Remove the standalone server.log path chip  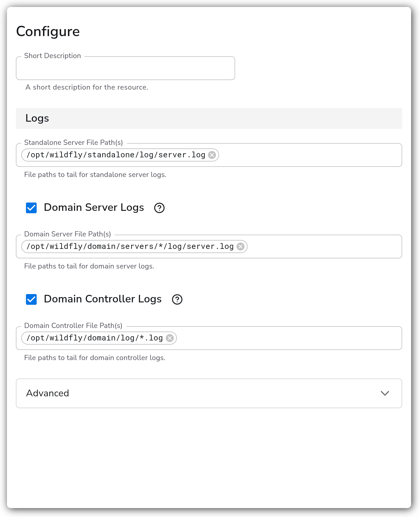coord(212,155)
